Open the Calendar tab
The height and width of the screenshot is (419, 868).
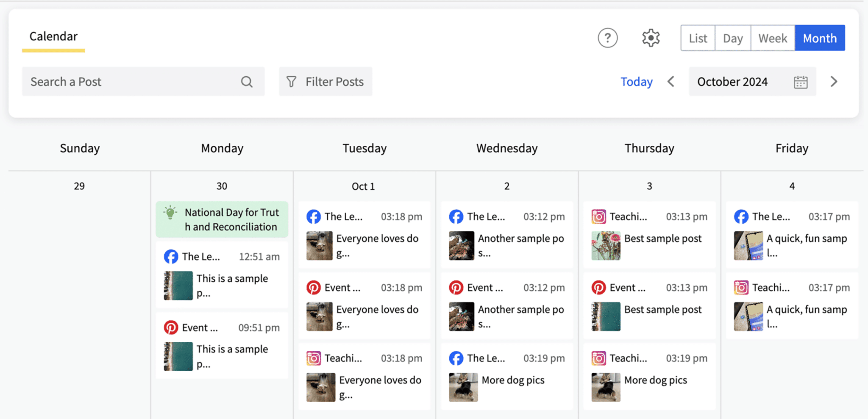(53, 36)
